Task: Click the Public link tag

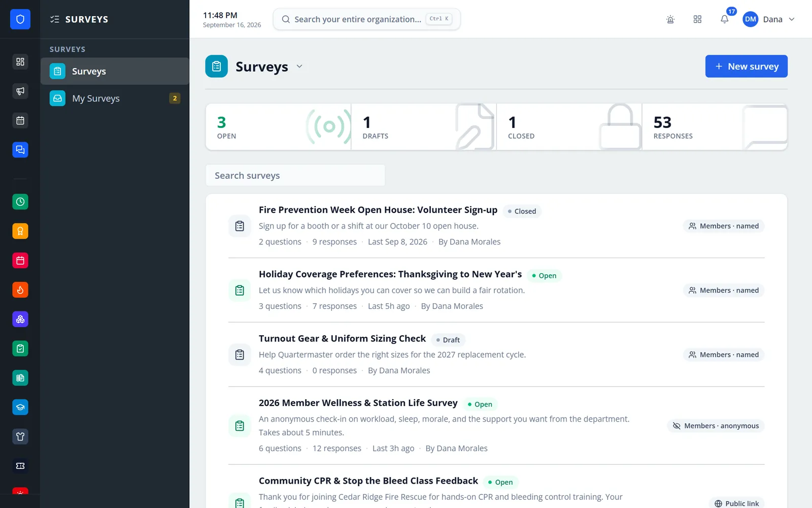Action: (736, 503)
